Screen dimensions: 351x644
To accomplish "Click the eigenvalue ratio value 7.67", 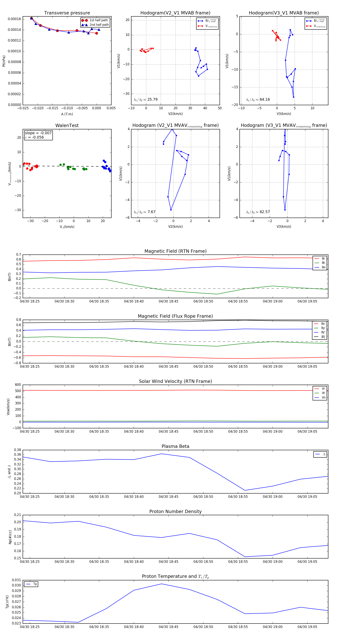I will 151,212.
